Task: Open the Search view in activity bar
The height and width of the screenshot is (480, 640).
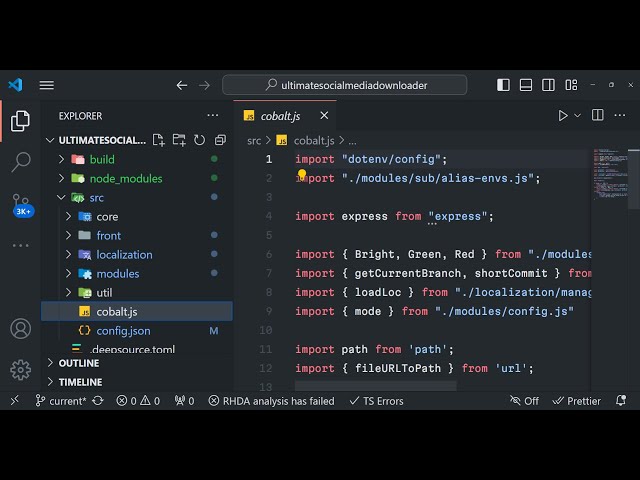Action: 20,161
